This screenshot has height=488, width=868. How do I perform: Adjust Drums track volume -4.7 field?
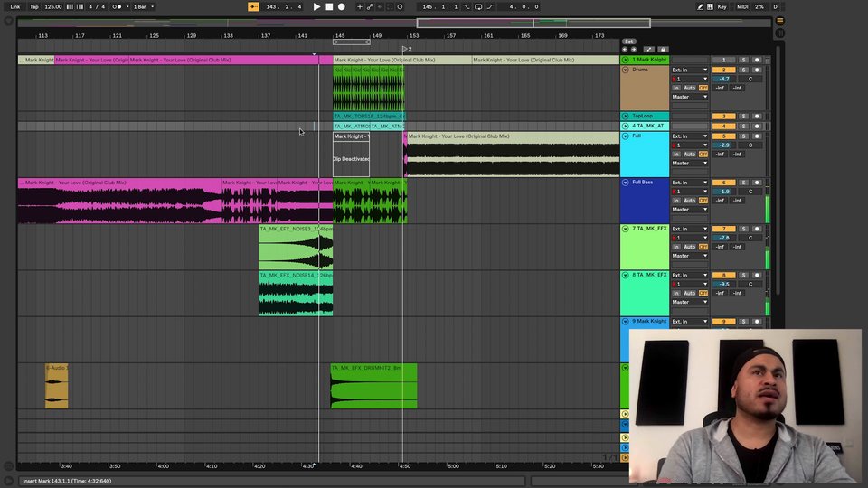point(723,80)
